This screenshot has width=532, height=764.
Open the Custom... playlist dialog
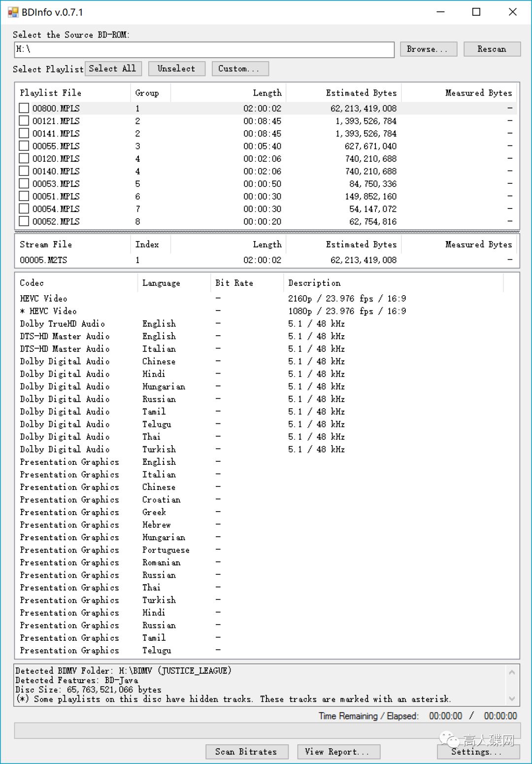click(240, 69)
